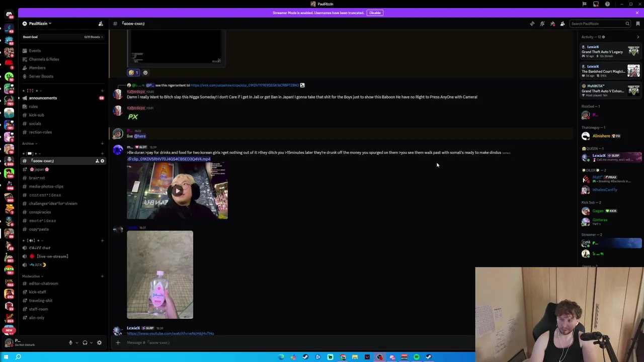Add channel plus in Moderation category
644x362 pixels.
click(x=102, y=276)
